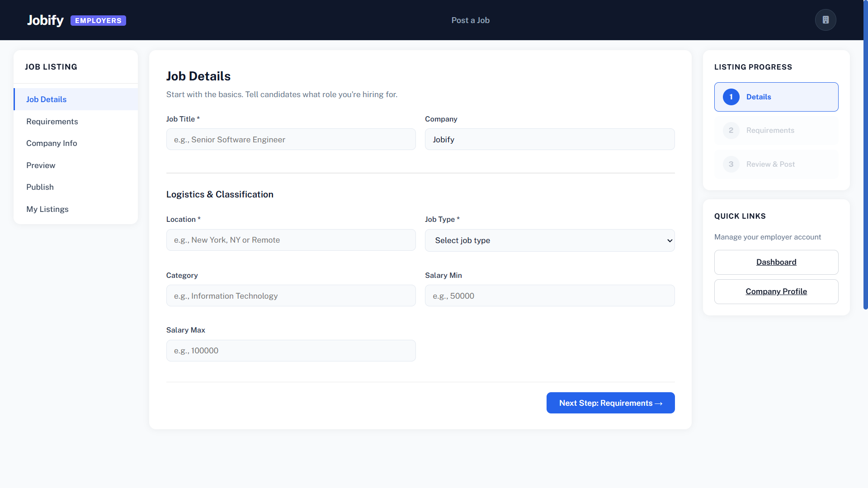Viewport: 868px width, 488px height.
Task: Open Preview in sidebar
Action: click(x=76, y=165)
